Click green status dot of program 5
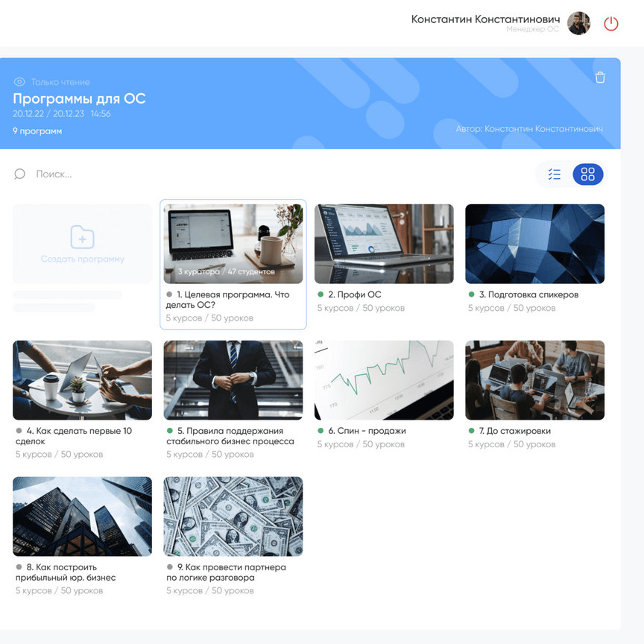644x644 pixels. click(170, 431)
